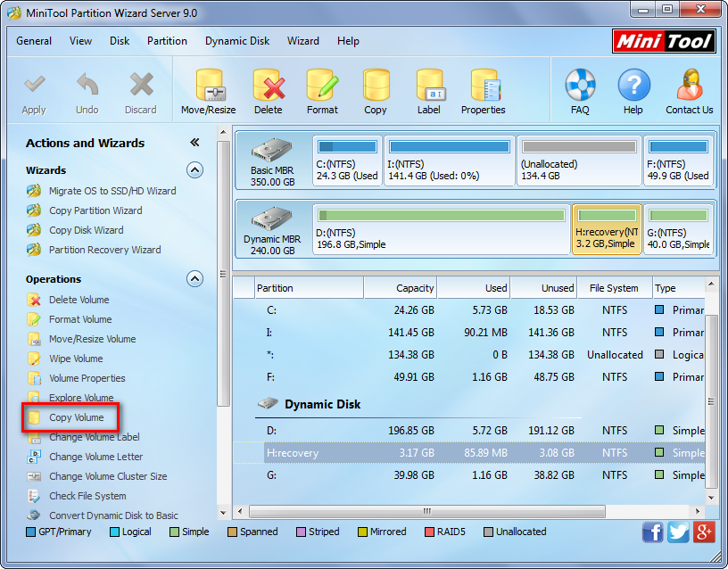Click Wipe Volume operation
Viewport: 728px width, 569px height.
tap(76, 359)
